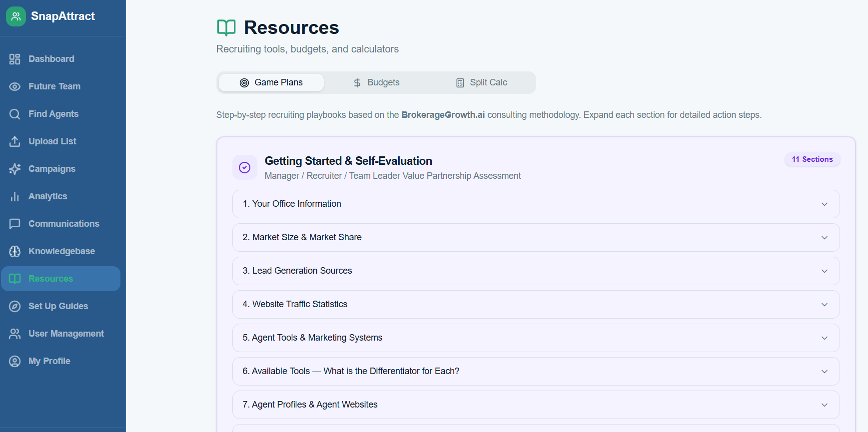This screenshot has height=432, width=868.
Task: Click the Resources book icon in sidebar
Action: click(x=15, y=279)
